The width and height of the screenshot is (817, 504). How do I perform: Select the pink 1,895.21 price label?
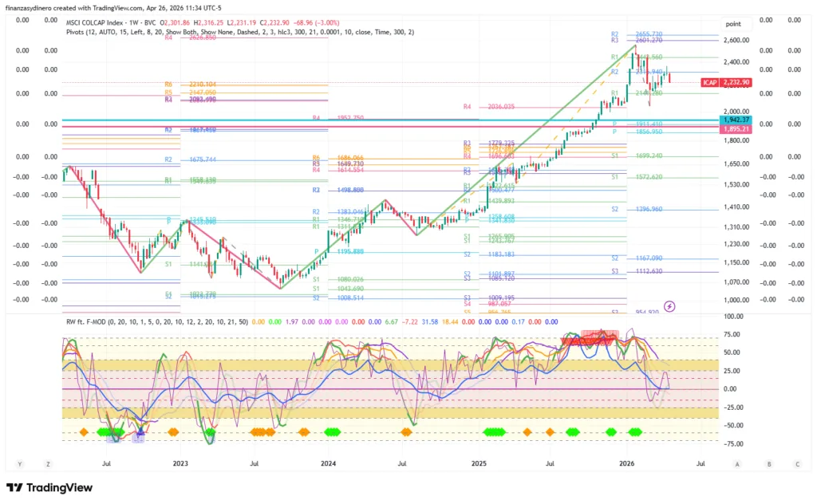pos(736,128)
